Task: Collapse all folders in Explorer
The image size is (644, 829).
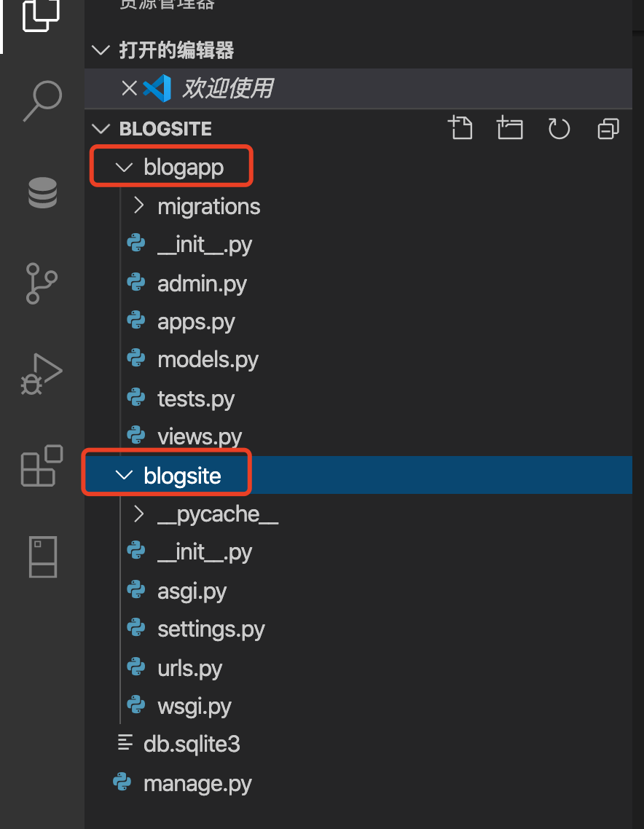Action: 608,128
